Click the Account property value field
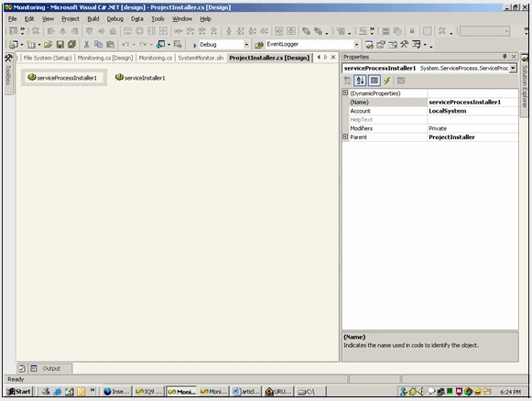The image size is (532, 401). pyautogui.click(x=472, y=111)
